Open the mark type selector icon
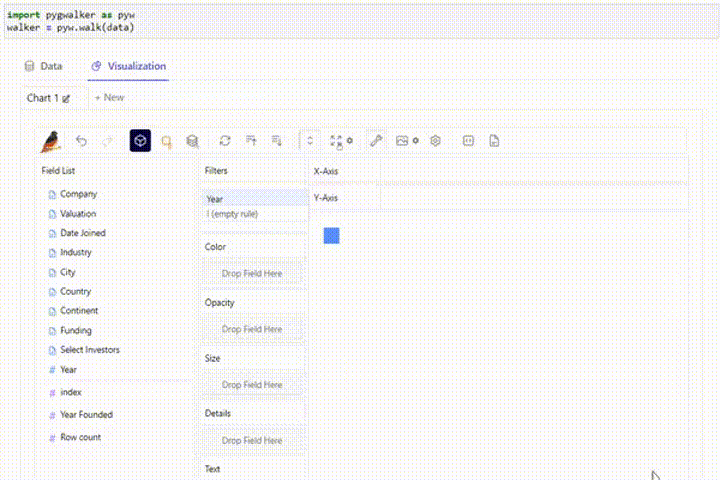Screen dimensions: 720x480 pos(166,141)
